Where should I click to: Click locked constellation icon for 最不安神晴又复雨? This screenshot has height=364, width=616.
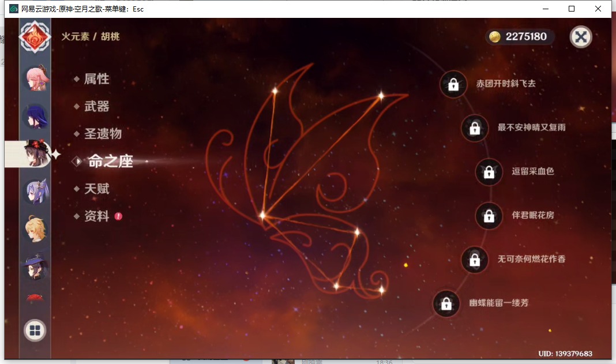(475, 128)
